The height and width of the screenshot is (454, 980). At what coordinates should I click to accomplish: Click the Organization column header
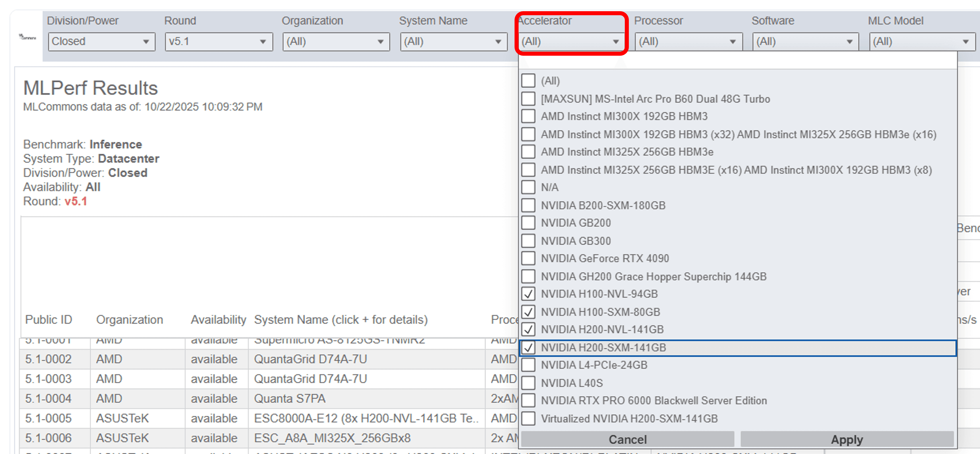click(x=129, y=320)
